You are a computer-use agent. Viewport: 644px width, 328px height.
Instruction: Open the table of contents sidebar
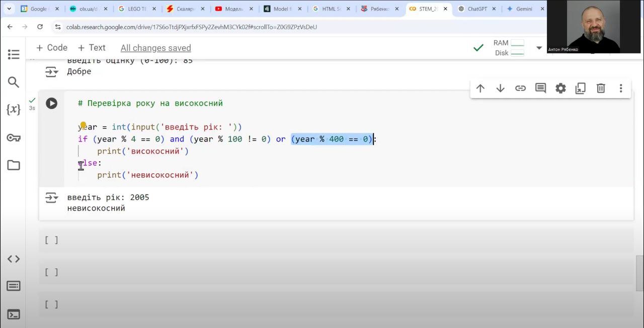[14, 54]
